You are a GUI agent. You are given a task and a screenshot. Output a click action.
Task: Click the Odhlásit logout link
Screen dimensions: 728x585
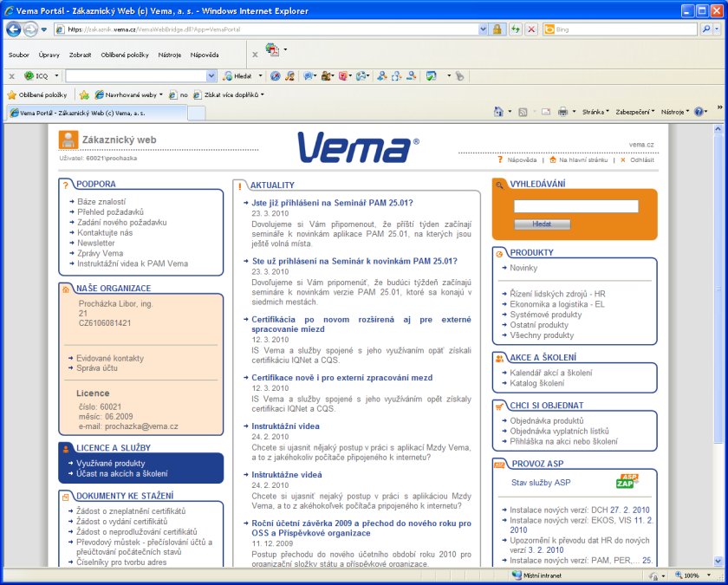641,159
